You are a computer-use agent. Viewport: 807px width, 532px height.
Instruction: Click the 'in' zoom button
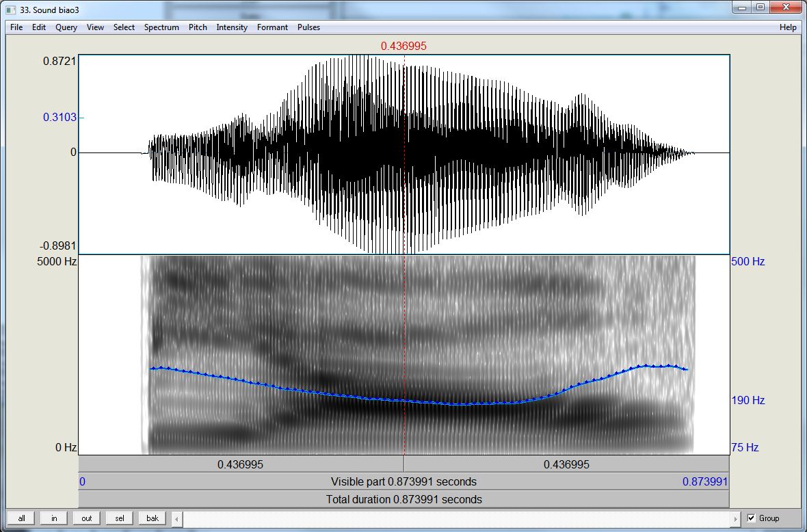pos(54,518)
